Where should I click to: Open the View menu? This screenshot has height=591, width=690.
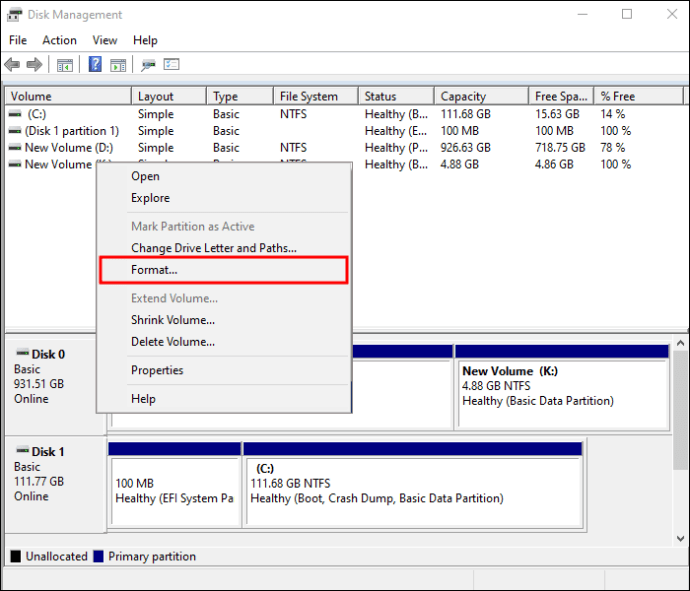pyautogui.click(x=105, y=40)
